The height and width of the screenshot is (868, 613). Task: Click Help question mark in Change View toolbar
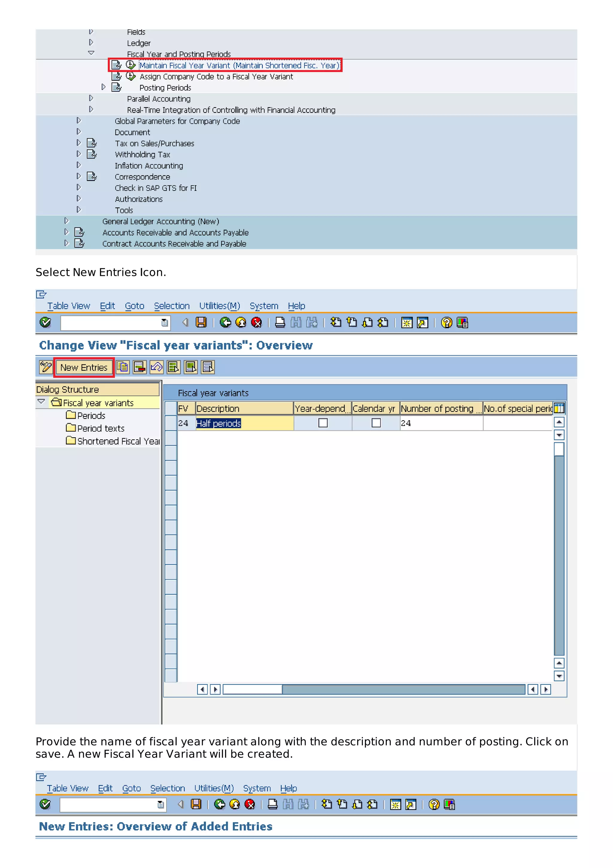tap(447, 323)
